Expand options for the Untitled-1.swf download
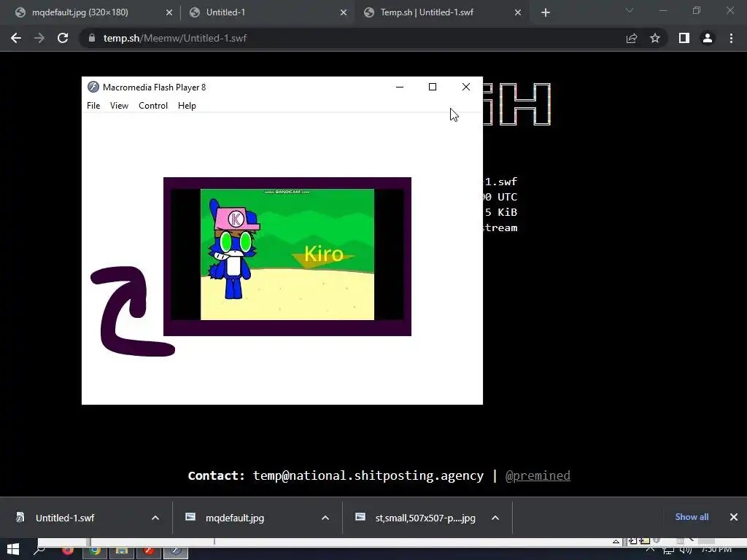 155,518
